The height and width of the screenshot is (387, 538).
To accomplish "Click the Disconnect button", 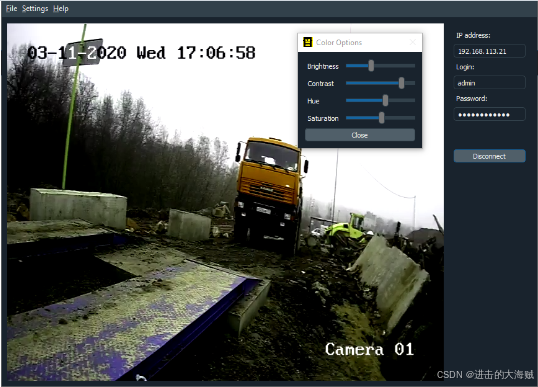I will pyautogui.click(x=489, y=156).
